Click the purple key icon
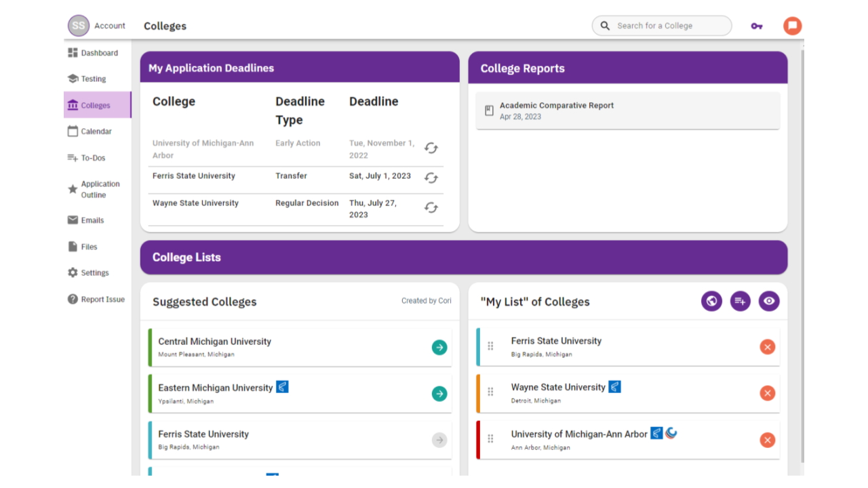The height and width of the screenshot is (488, 868). [x=757, y=26]
